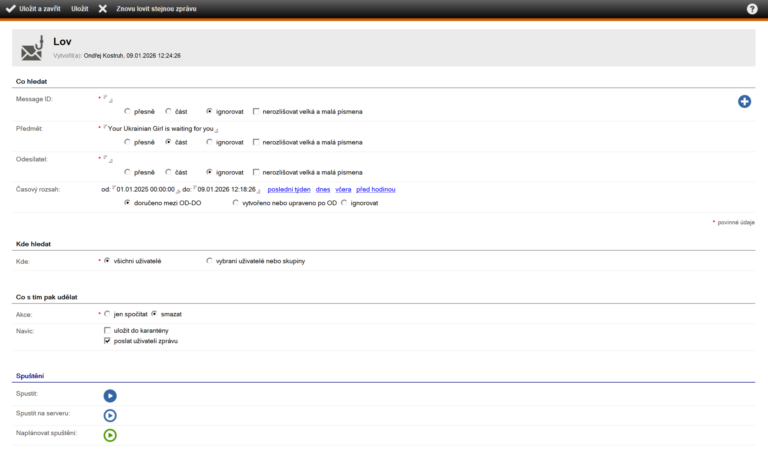Click the Předmět text input field

coord(160,128)
